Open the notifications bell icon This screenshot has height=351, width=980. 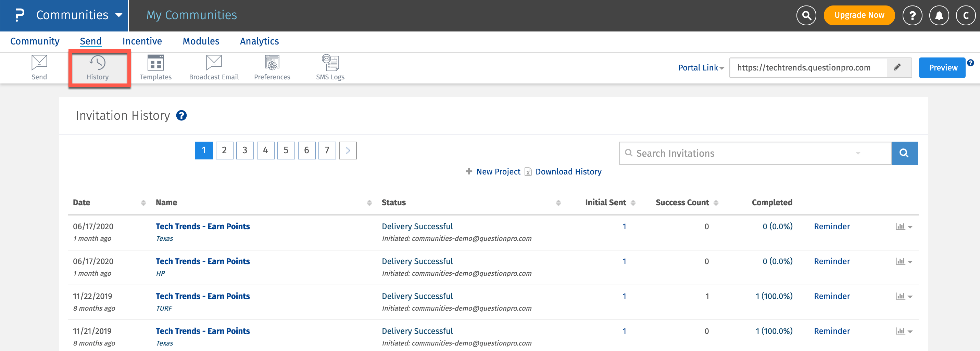[939, 16]
